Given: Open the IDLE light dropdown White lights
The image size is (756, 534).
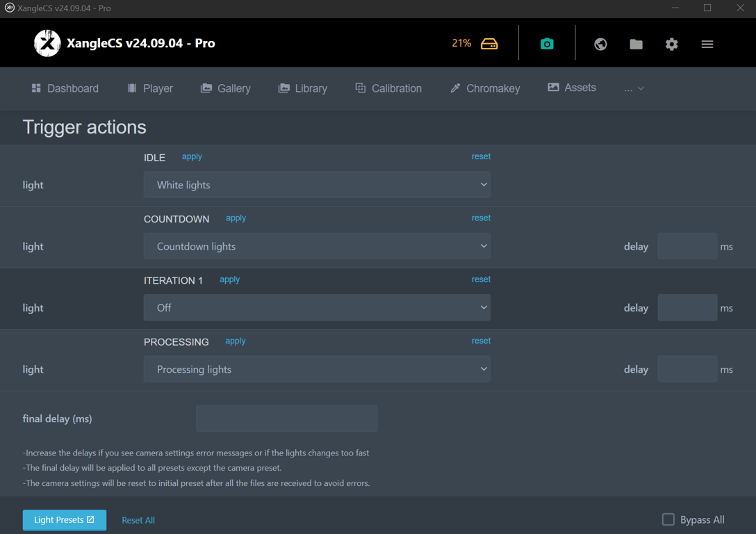Looking at the screenshot, I should point(317,185).
